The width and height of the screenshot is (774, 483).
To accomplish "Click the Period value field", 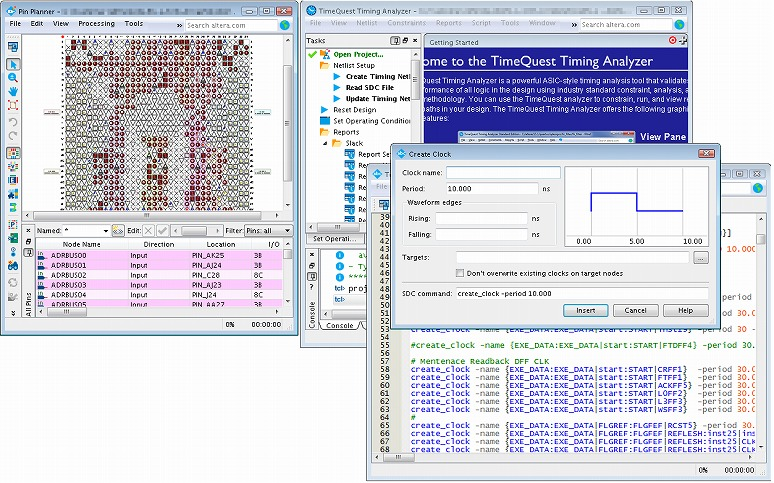I will [492, 189].
